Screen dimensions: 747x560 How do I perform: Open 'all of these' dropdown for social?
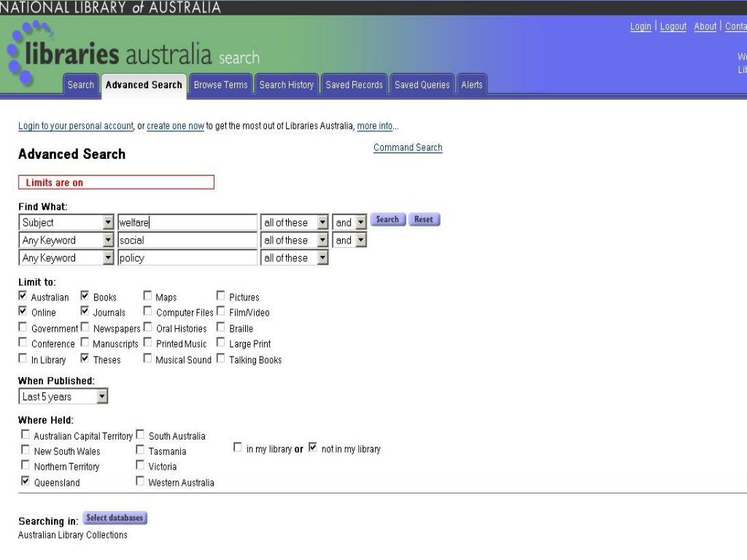click(x=295, y=240)
